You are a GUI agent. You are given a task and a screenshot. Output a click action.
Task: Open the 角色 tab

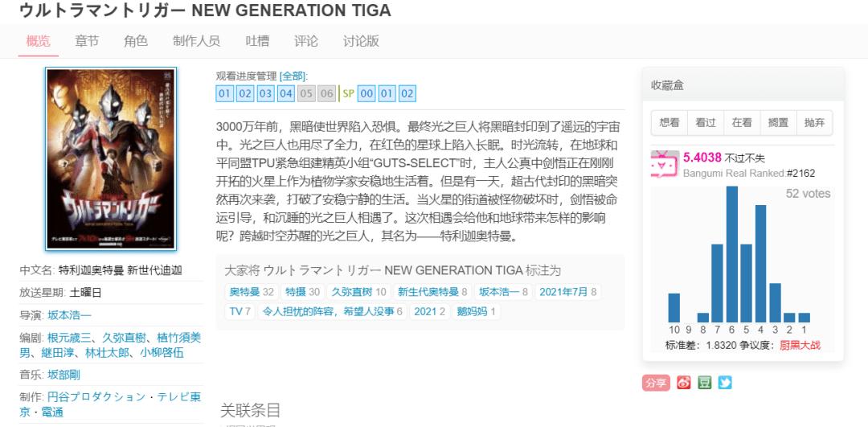click(136, 41)
